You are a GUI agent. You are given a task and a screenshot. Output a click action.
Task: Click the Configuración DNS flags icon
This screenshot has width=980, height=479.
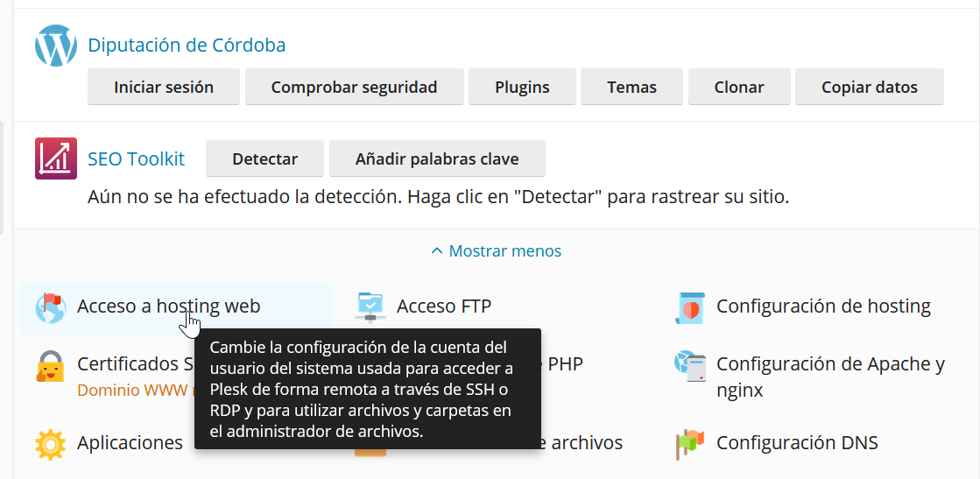pos(690,444)
